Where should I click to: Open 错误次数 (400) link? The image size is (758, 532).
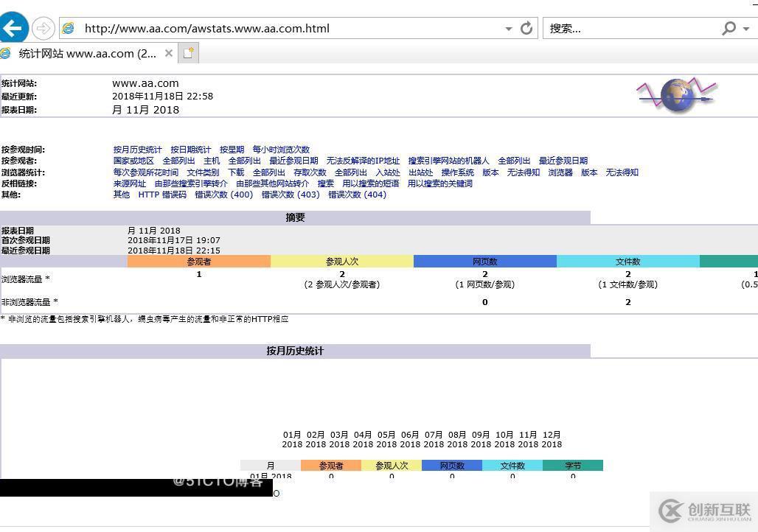coord(224,195)
